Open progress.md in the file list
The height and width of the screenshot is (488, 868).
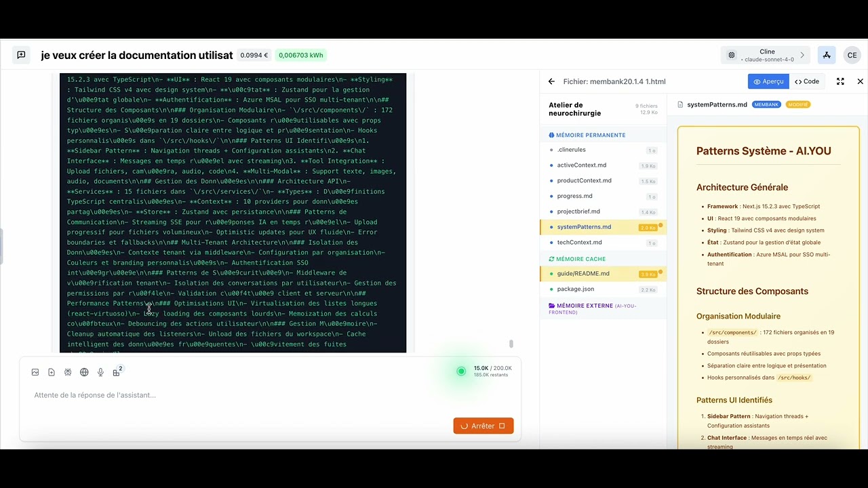tap(603, 196)
